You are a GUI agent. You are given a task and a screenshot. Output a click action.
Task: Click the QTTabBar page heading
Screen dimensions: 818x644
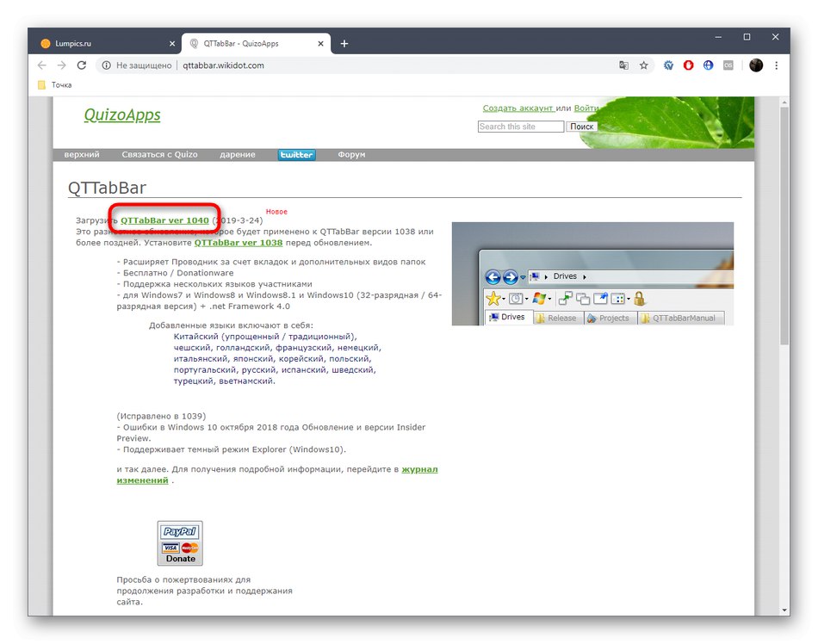point(107,188)
